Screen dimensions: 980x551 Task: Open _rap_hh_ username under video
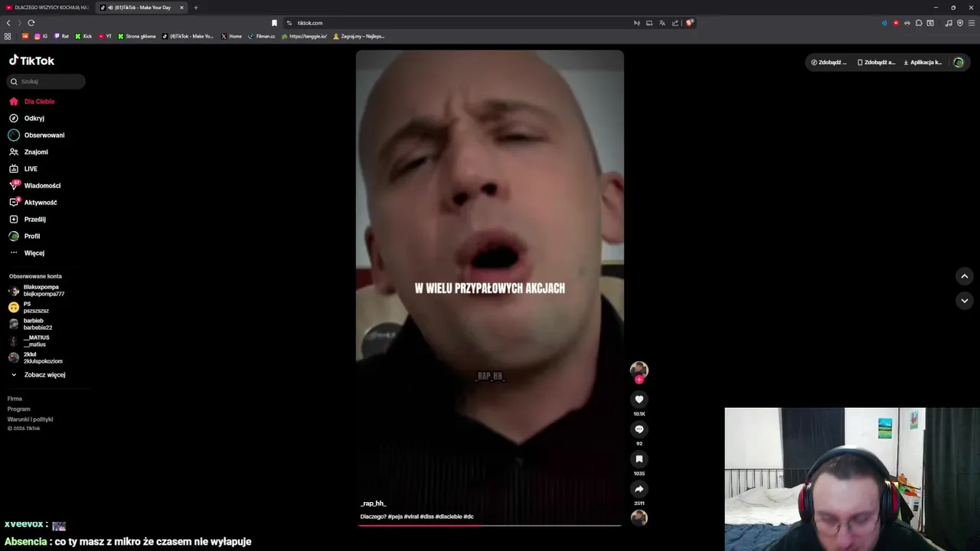click(x=374, y=504)
